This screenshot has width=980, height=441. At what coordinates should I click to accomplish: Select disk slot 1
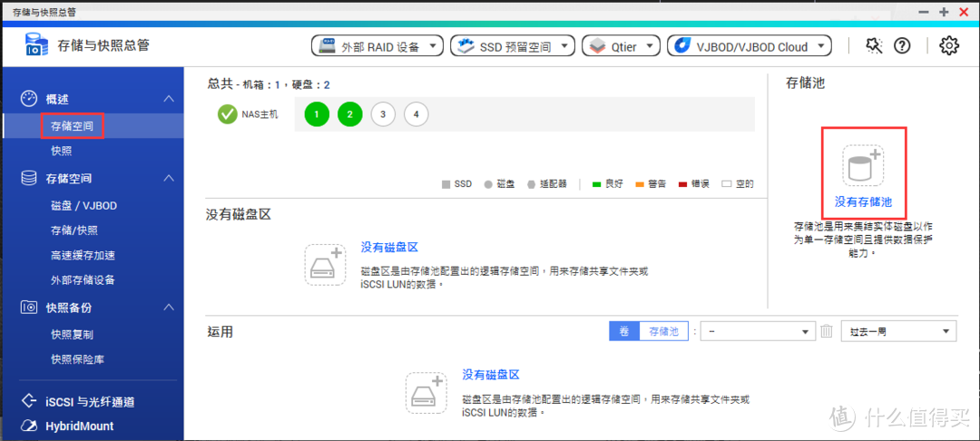click(x=317, y=114)
